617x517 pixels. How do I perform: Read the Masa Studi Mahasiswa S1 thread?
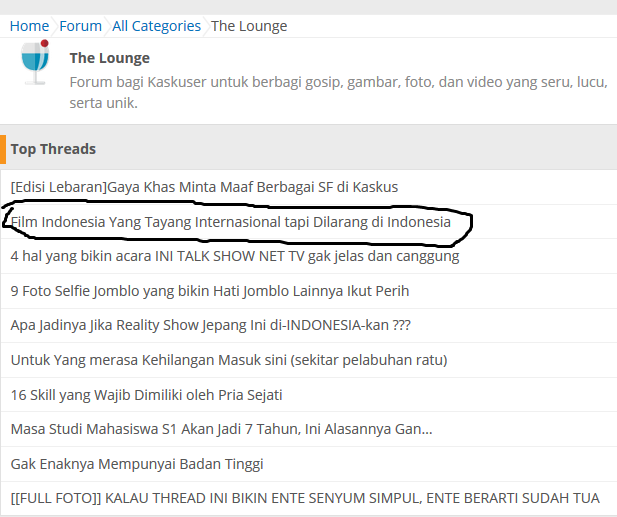pyautogui.click(x=221, y=429)
